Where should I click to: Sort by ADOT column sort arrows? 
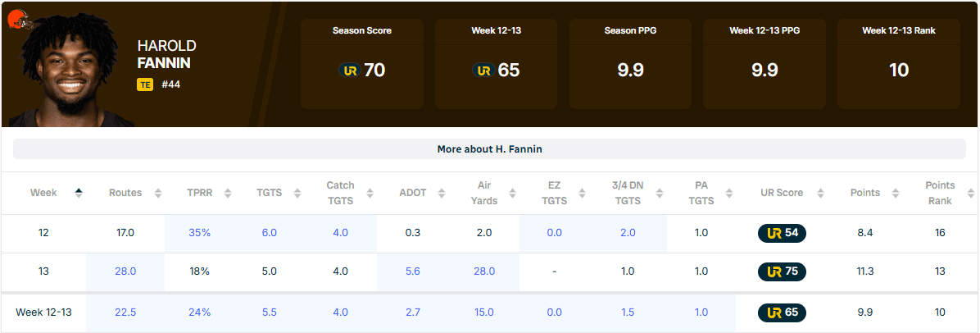coord(441,193)
